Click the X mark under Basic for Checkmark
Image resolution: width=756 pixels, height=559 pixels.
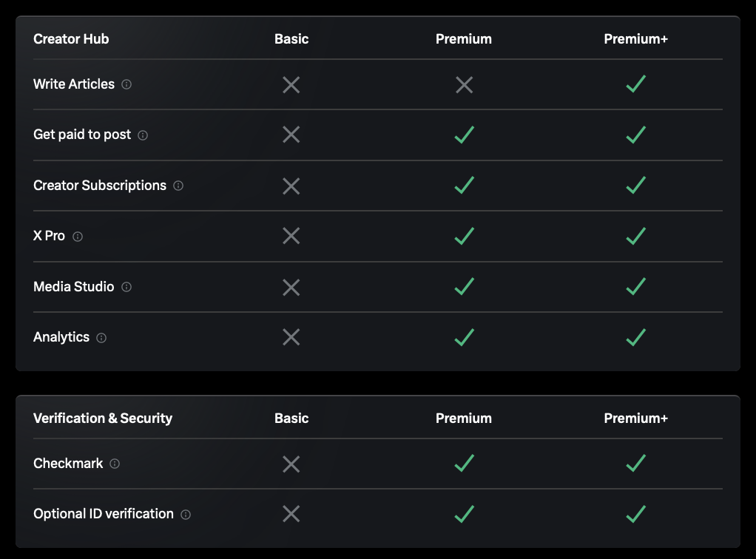click(291, 464)
